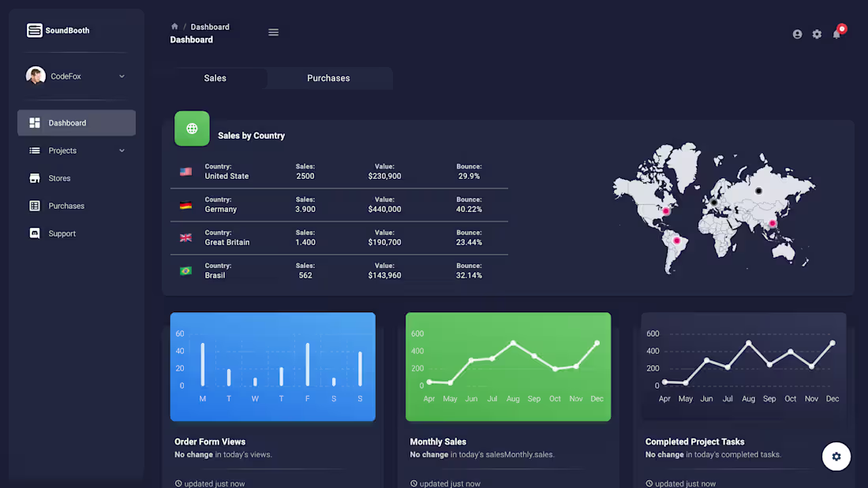Click the green globe Sales by Country icon

click(192, 129)
